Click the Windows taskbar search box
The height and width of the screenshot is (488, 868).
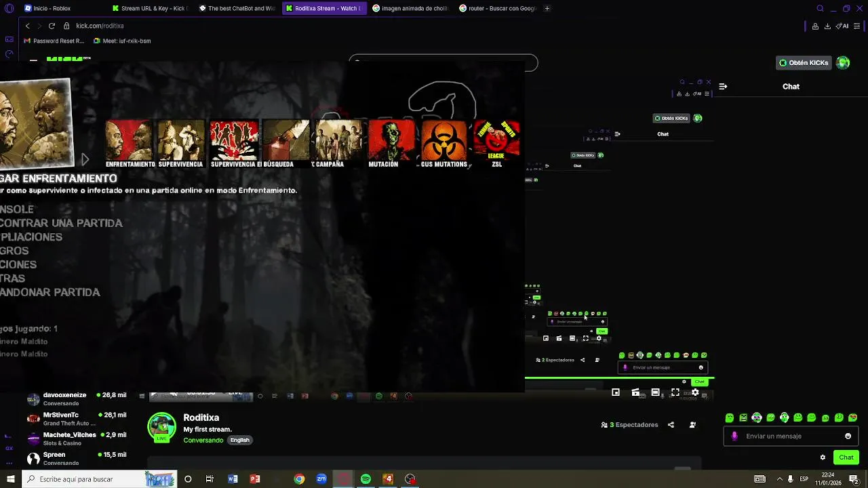100,479
